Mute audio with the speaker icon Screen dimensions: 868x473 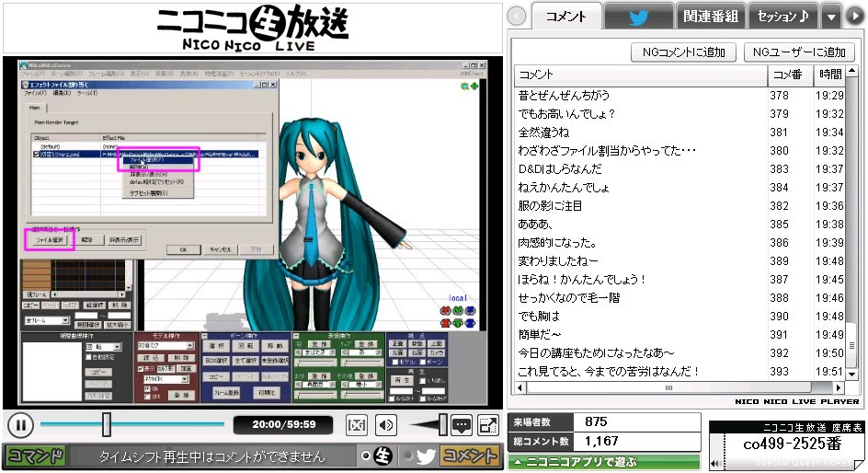386,425
